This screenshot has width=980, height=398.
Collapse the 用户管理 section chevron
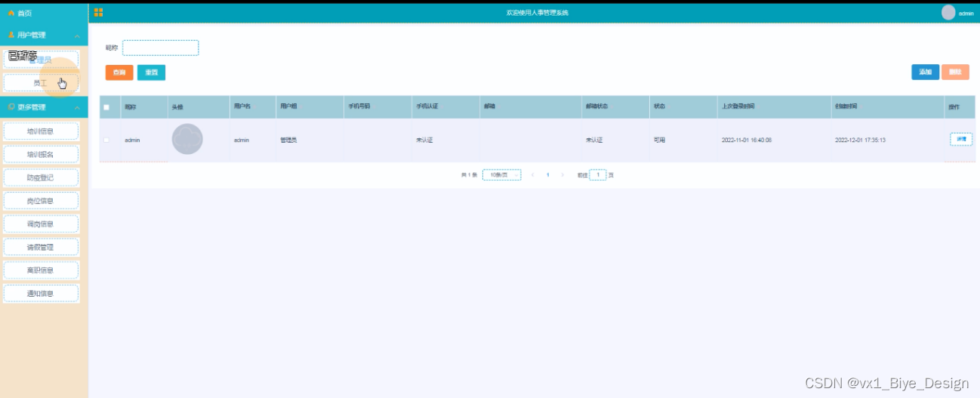[x=77, y=35]
